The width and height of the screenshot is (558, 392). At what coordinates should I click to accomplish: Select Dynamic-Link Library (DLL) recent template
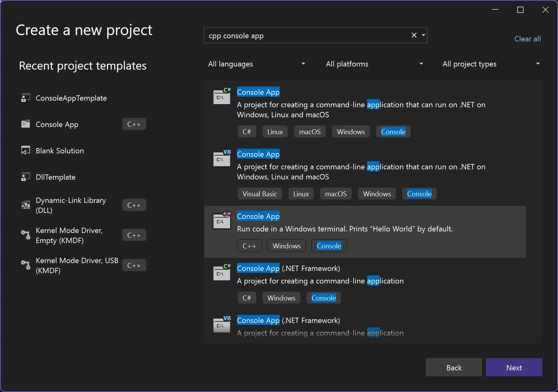pos(71,205)
